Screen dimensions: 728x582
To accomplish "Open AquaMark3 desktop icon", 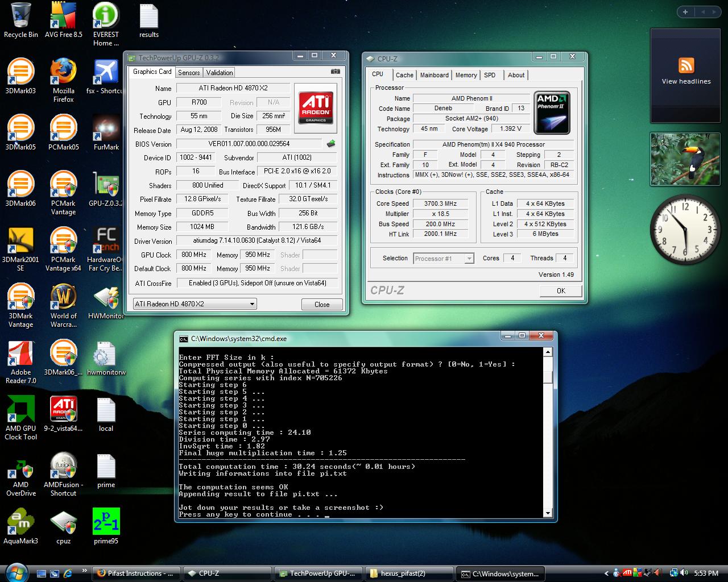I will click(x=20, y=527).
